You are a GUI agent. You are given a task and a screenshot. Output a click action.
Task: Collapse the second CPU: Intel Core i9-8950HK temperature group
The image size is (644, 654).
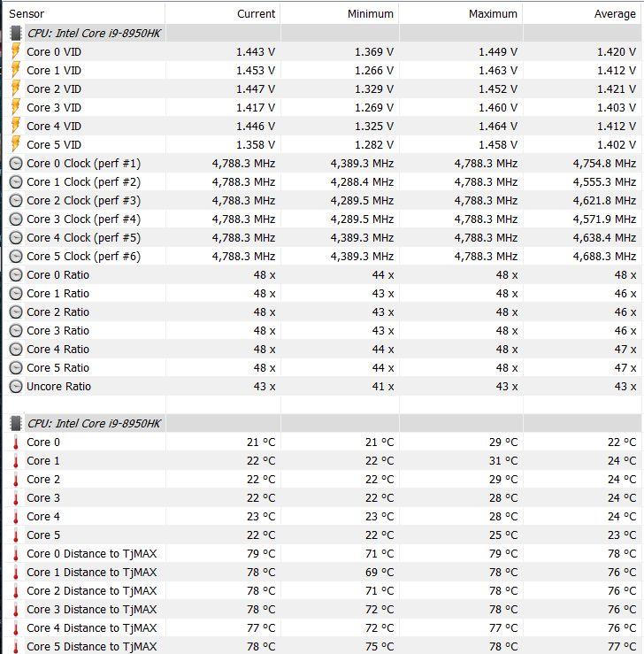click(x=94, y=423)
